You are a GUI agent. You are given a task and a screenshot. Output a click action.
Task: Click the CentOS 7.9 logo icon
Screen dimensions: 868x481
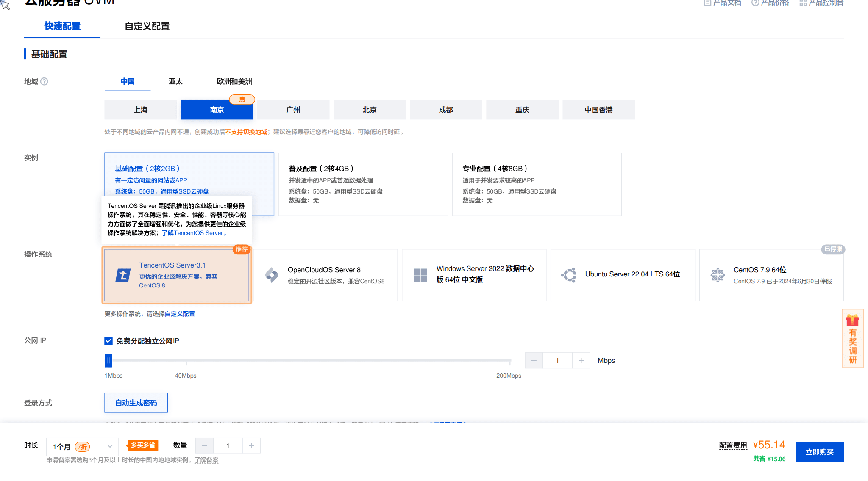[x=718, y=275]
